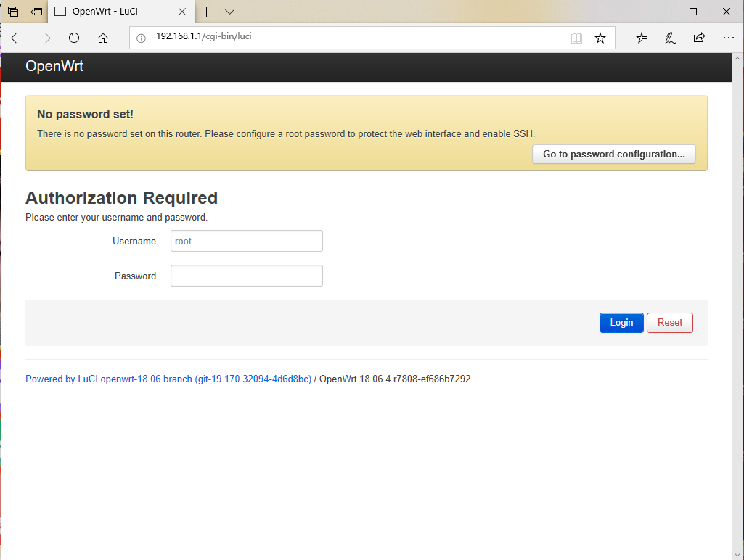The image size is (744, 560).
Task: Open Add notes pen icon
Action: point(671,38)
